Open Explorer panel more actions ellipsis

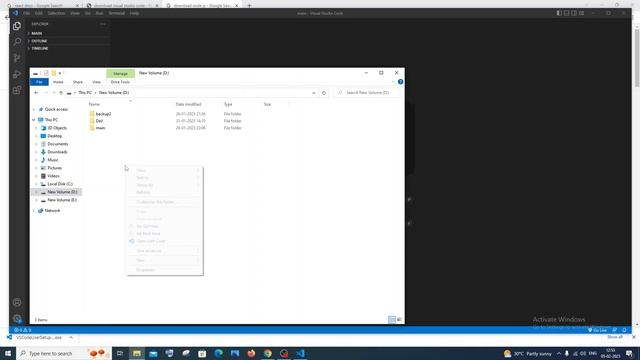[102, 24]
